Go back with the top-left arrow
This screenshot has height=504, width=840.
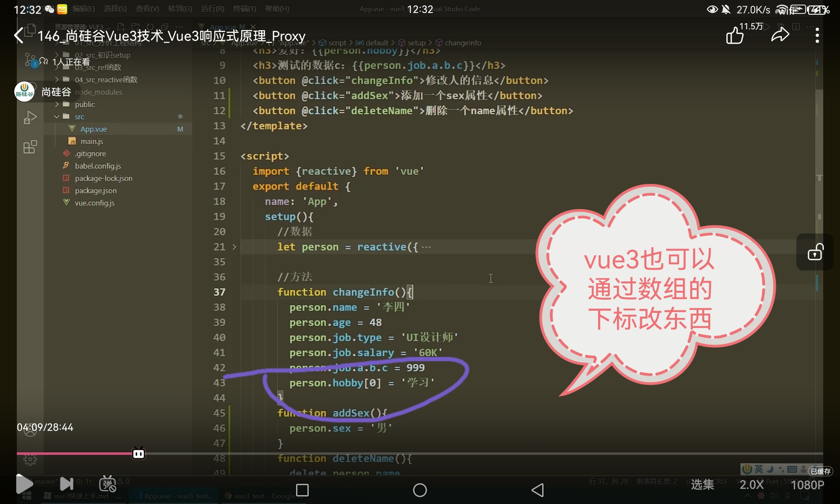[x=19, y=35]
